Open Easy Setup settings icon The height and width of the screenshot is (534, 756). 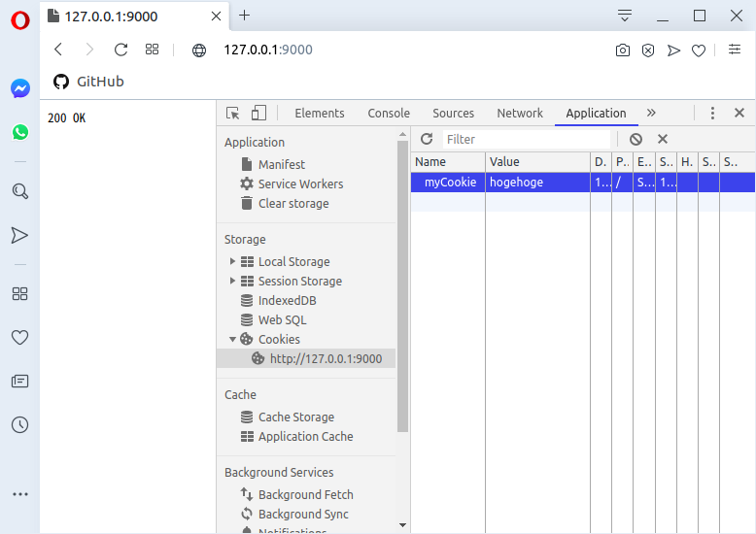coord(735,50)
